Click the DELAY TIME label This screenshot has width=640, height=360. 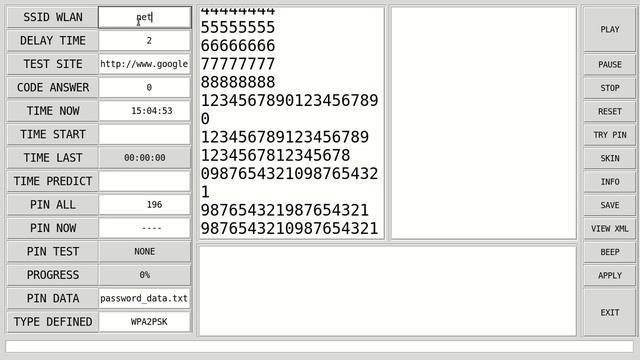pyautogui.click(x=53, y=40)
